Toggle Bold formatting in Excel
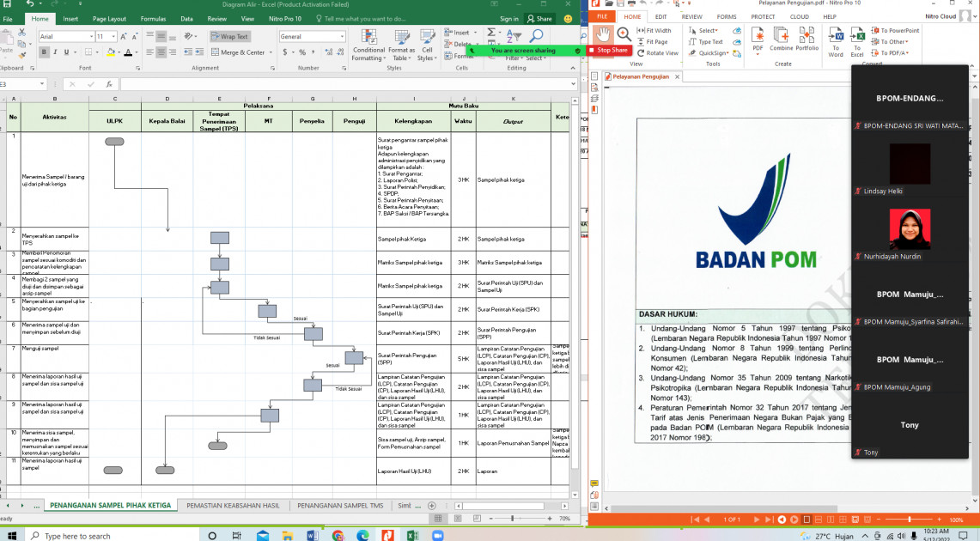Viewport: 980px width, 541px height. (44, 52)
